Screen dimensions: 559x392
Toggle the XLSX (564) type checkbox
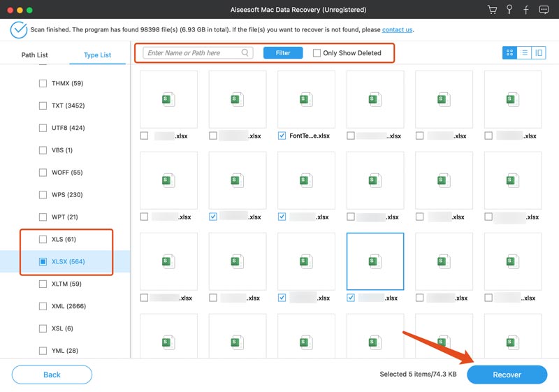[x=43, y=262]
